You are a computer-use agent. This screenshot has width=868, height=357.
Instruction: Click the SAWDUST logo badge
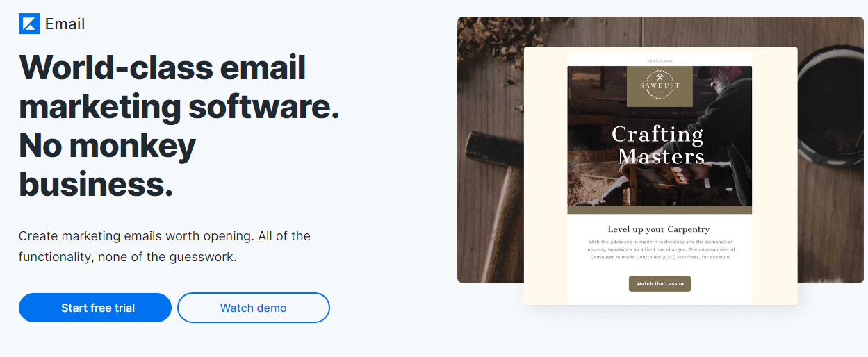pos(660,87)
